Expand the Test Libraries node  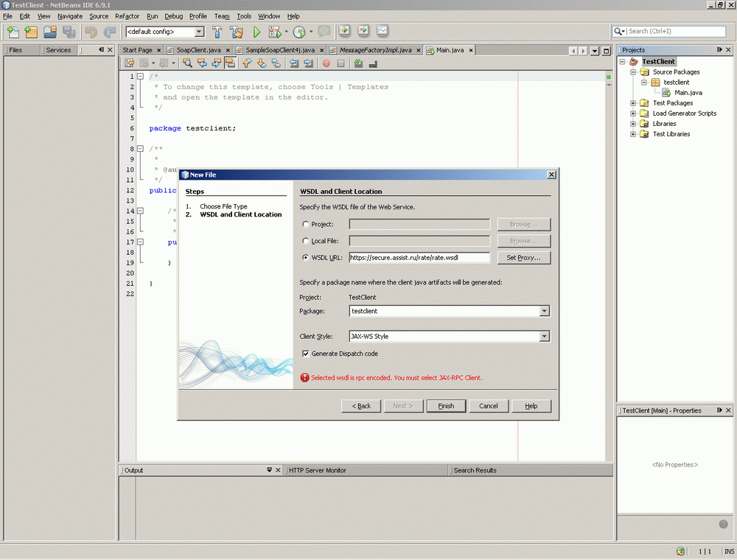point(633,134)
